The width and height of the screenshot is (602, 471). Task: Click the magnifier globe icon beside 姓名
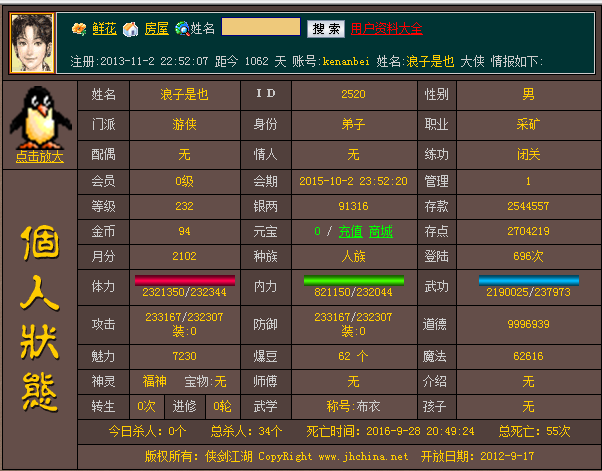(182, 29)
